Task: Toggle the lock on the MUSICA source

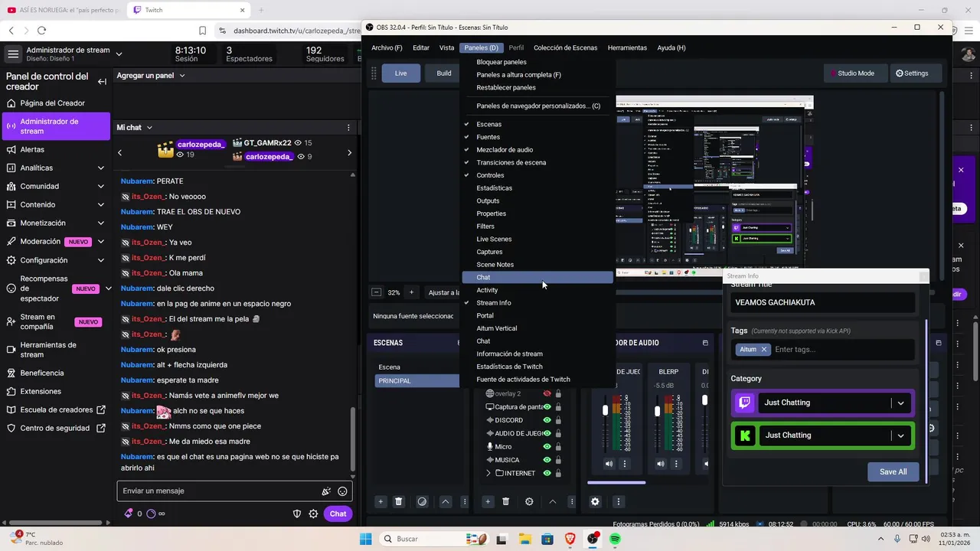Action: pos(558,460)
